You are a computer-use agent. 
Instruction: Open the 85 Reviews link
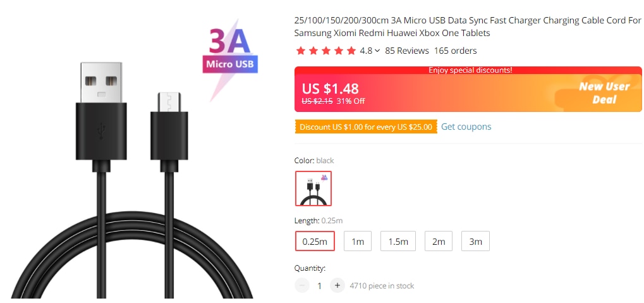tap(407, 51)
